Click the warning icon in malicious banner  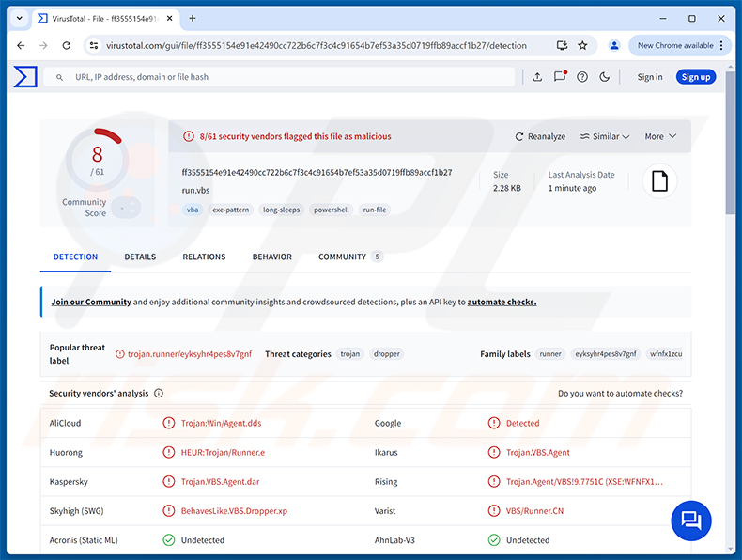pyautogui.click(x=189, y=136)
